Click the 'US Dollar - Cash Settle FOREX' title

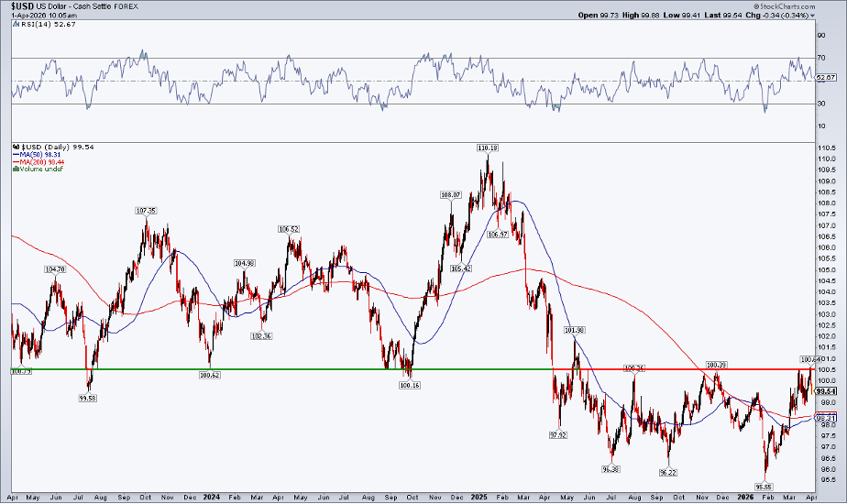point(86,7)
